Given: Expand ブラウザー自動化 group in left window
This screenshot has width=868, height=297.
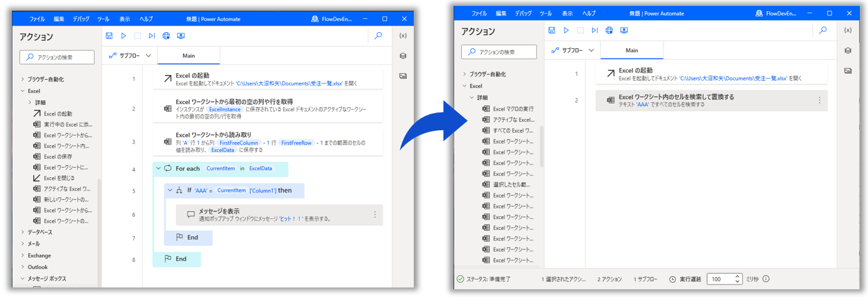Looking at the screenshot, I should [23, 79].
